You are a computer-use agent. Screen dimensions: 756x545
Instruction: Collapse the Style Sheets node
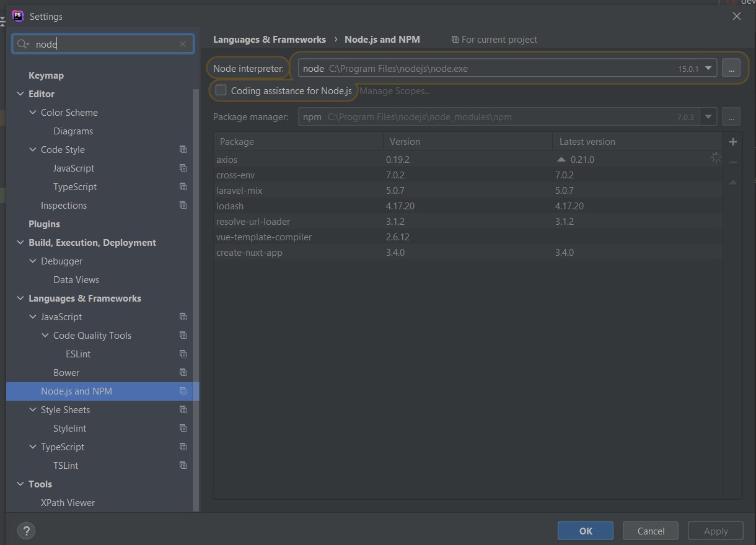pyautogui.click(x=32, y=410)
